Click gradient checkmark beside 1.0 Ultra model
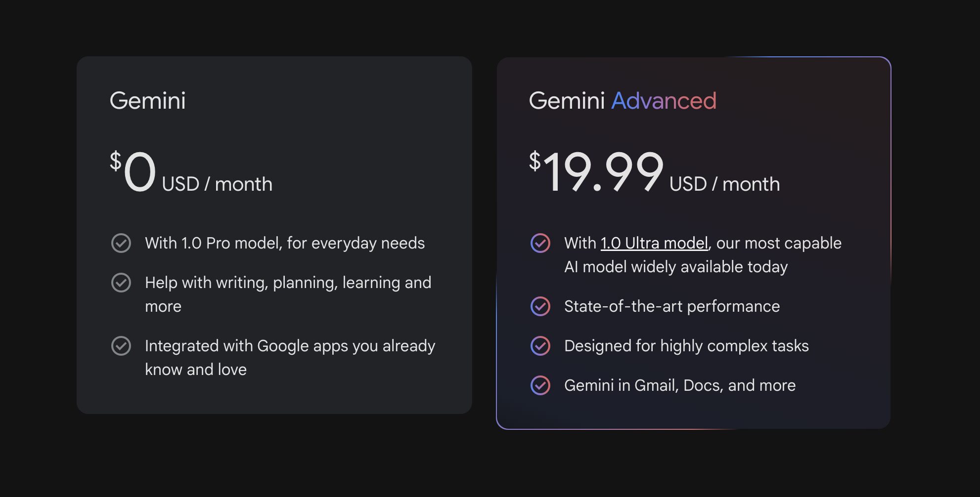This screenshot has height=497, width=980. click(540, 243)
